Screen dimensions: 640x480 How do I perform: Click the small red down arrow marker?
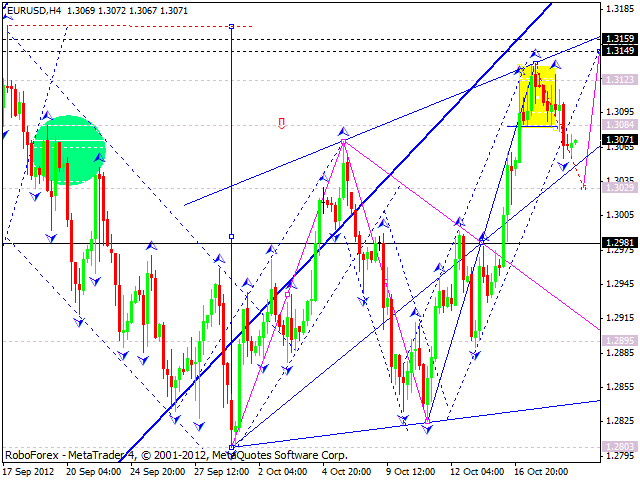282,124
